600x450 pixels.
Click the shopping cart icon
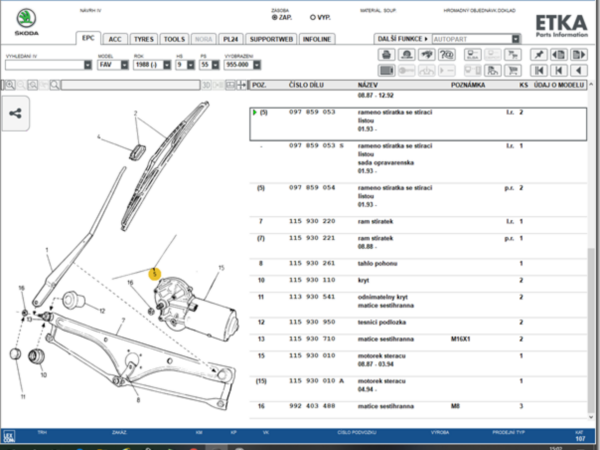(512, 71)
